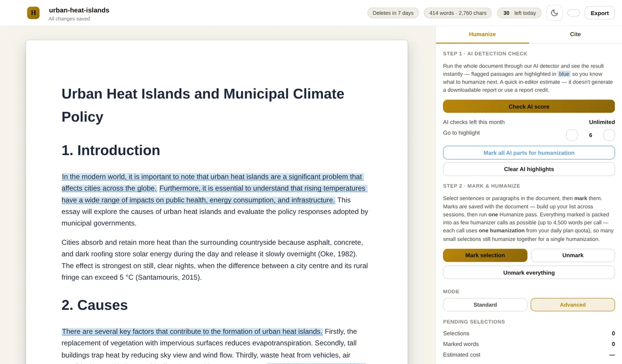
Task: Click the blank pill button beside Export
Action: click(x=574, y=13)
